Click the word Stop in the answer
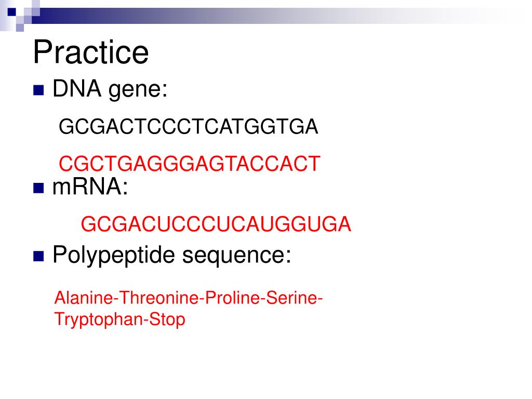 [167, 320]
